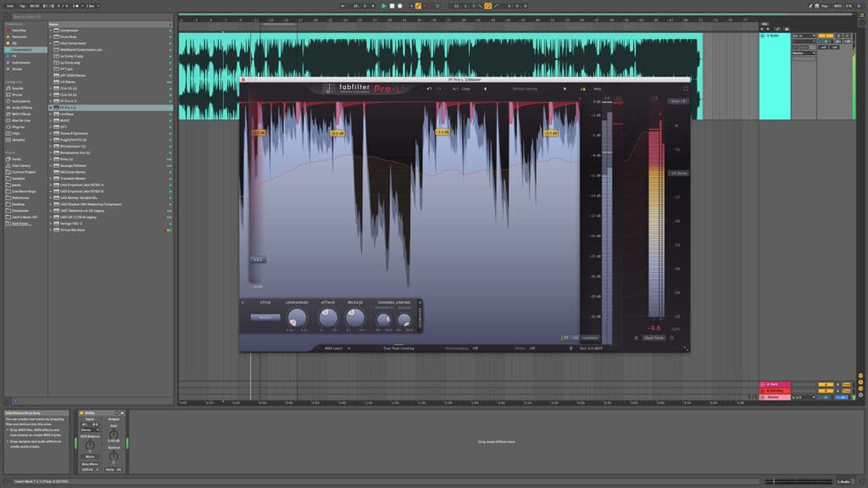Open the Drums category
The width and height of the screenshot is (868, 488).
click(17, 95)
